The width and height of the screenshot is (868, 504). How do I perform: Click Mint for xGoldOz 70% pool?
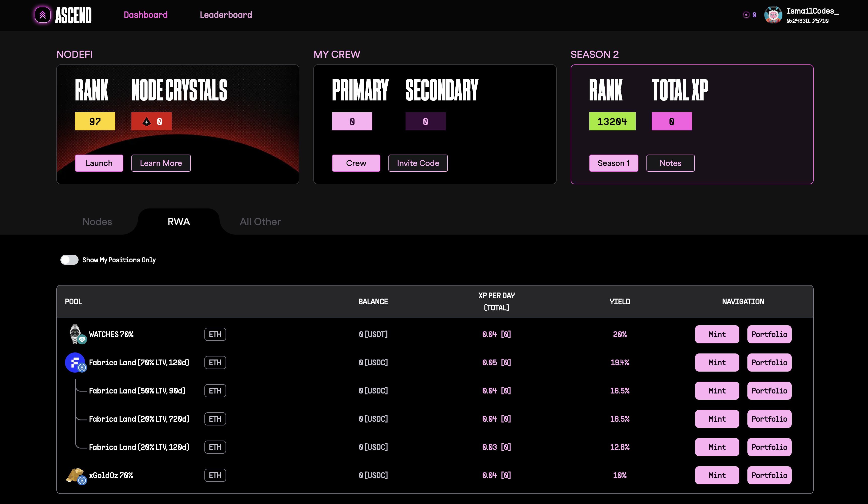(x=717, y=475)
